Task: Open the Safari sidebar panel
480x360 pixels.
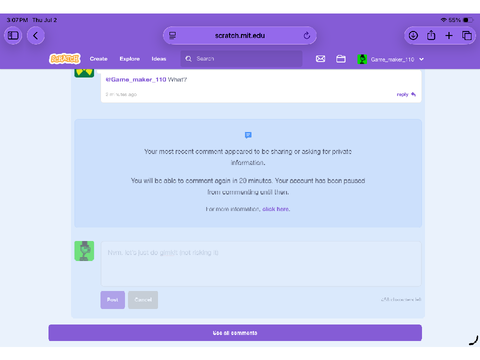Action: (x=13, y=35)
